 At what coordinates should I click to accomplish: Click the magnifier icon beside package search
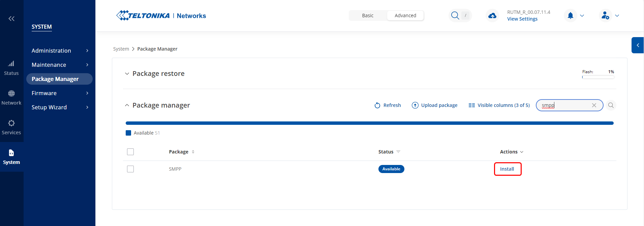(611, 105)
